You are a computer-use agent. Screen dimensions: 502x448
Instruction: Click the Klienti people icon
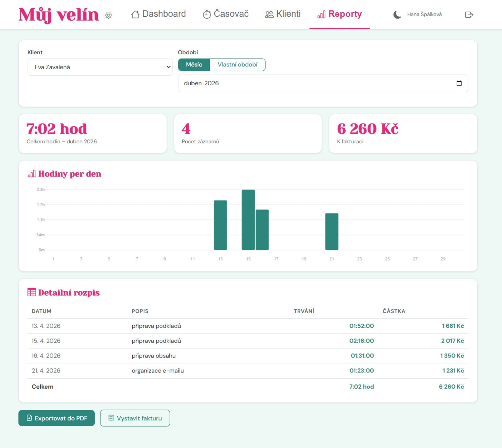tap(269, 14)
